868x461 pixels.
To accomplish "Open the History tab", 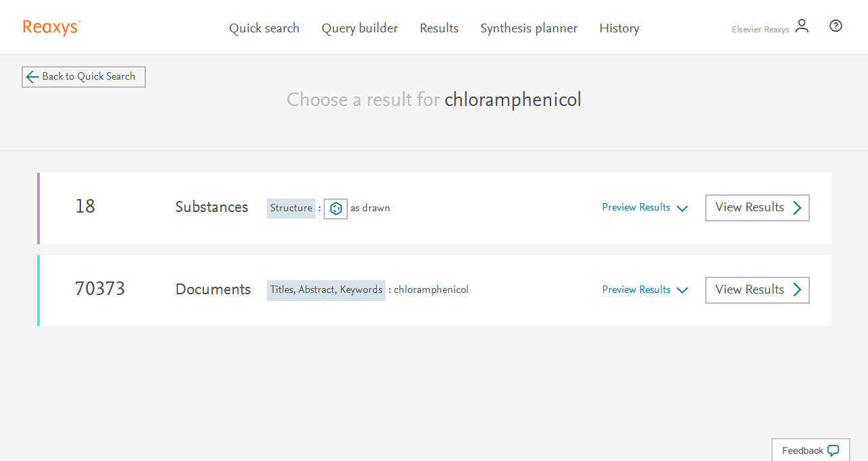I will coord(619,28).
